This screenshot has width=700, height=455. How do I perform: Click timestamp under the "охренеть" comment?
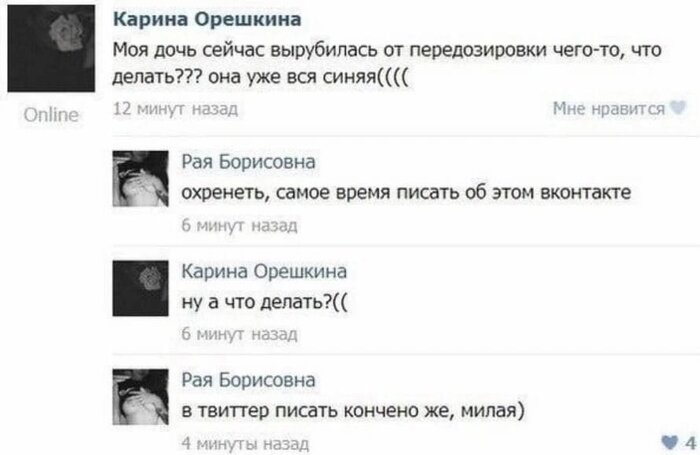click(x=224, y=226)
